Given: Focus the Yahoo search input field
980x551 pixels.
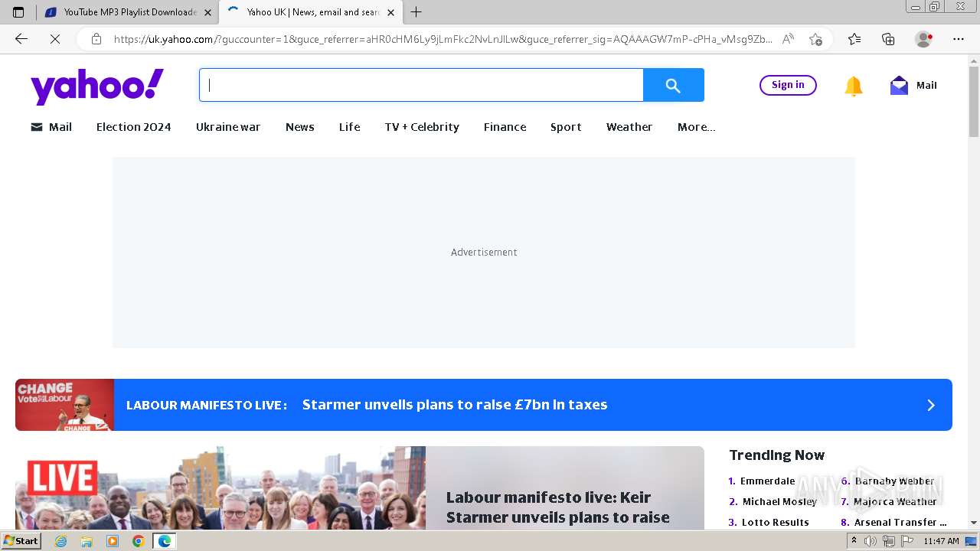Looking at the screenshot, I should (421, 85).
